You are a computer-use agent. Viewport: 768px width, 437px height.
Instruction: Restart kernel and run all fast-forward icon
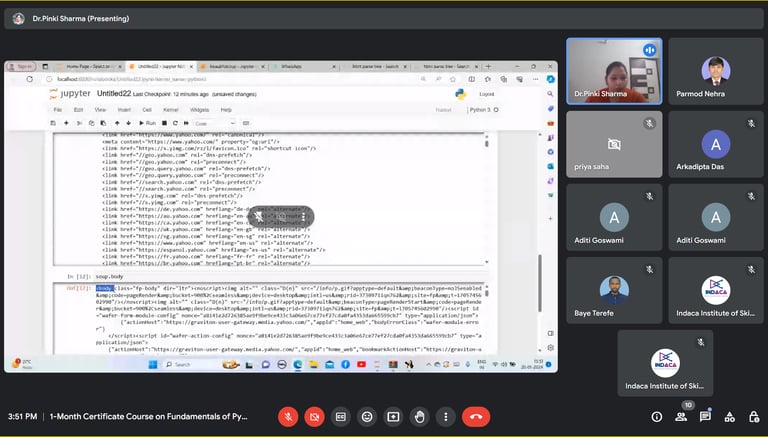click(x=186, y=123)
